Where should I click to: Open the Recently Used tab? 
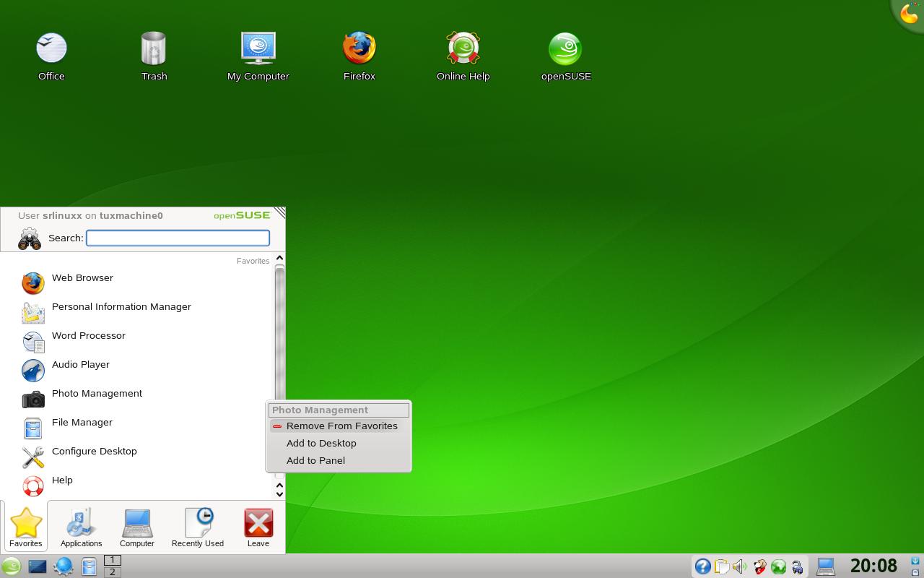(x=197, y=525)
